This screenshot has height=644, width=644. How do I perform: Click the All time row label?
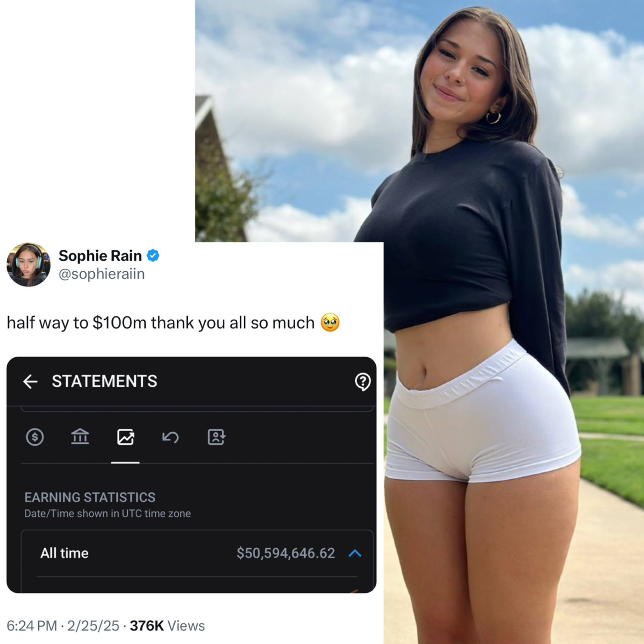tap(64, 553)
